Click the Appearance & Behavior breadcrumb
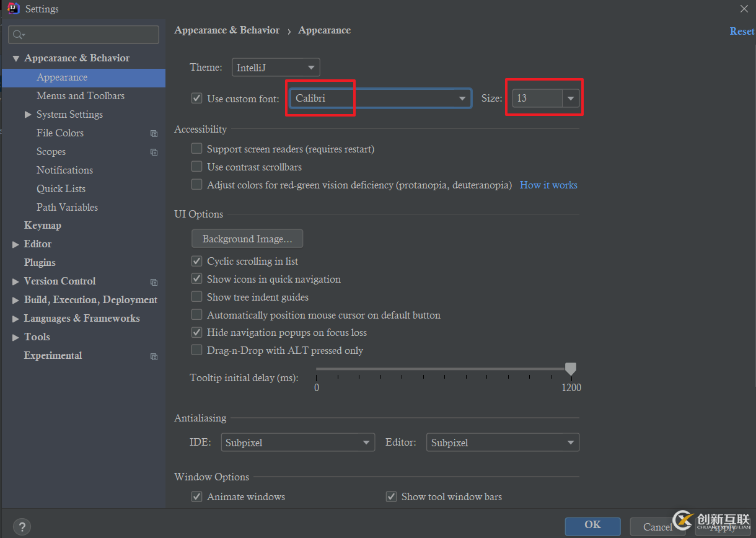Image resolution: width=756 pixels, height=538 pixels. pos(227,30)
